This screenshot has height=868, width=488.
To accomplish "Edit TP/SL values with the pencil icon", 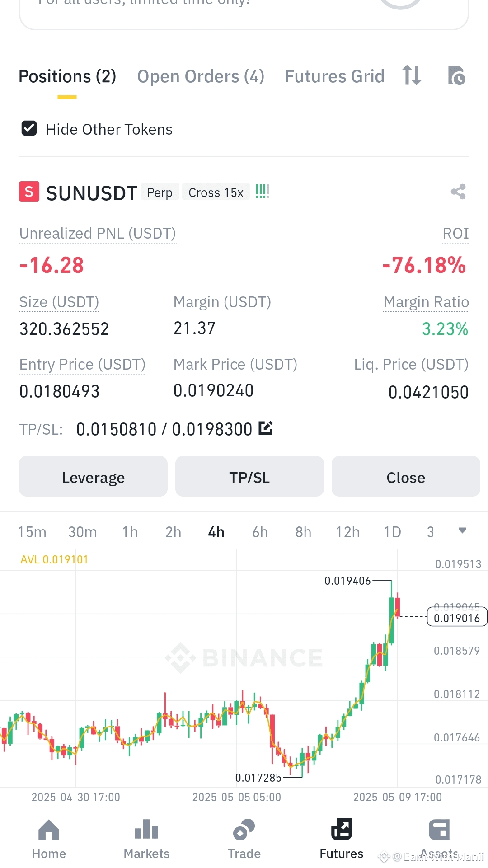I will click(266, 428).
